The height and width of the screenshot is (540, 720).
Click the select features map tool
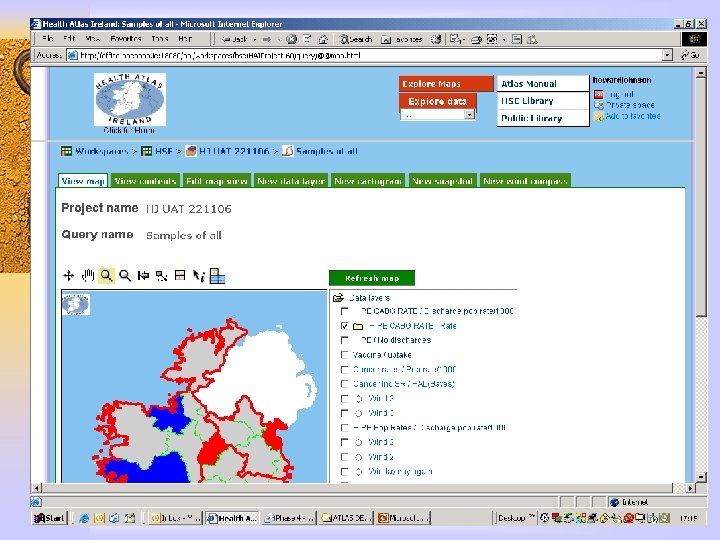click(161, 276)
